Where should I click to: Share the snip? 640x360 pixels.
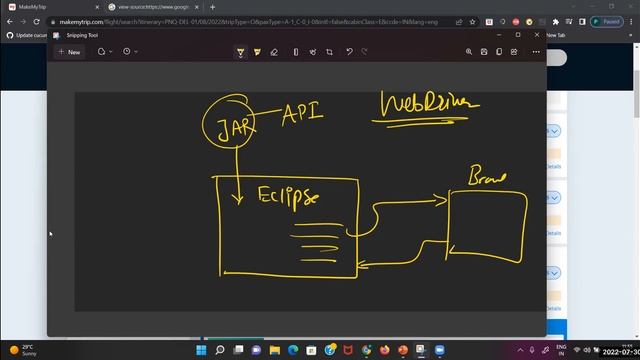pyautogui.click(x=514, y=52)
